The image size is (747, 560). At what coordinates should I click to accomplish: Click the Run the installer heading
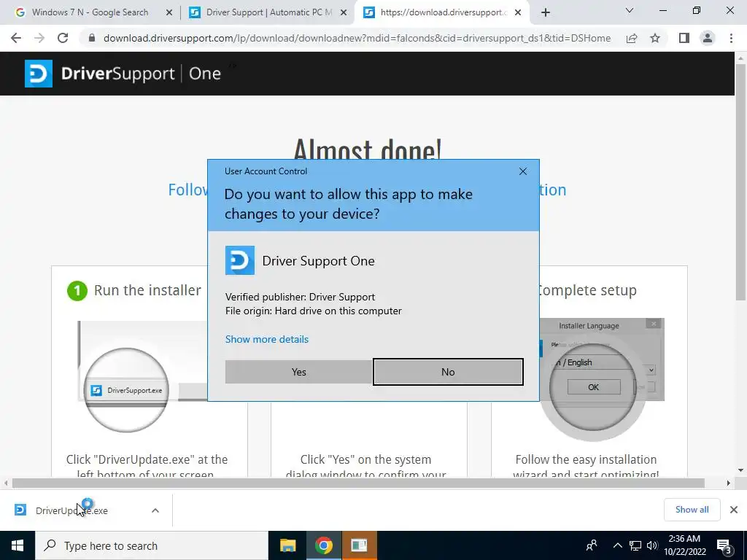(147, 290)
